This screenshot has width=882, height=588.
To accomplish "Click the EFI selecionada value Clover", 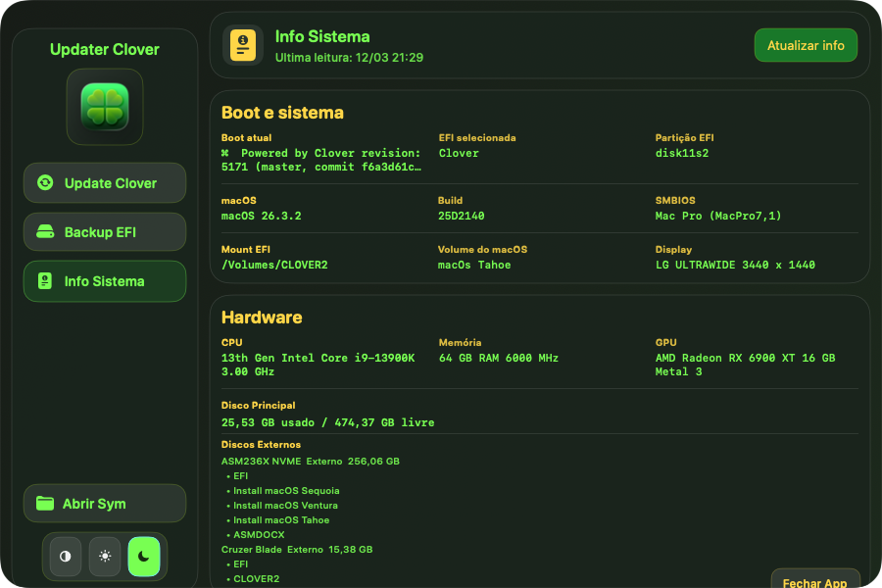I will coord(459,153).
